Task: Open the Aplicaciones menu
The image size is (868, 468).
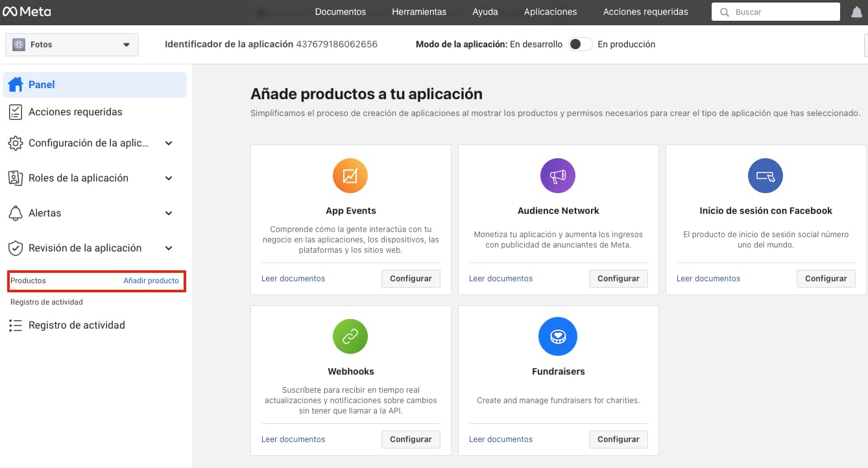Action: [550, 12]
